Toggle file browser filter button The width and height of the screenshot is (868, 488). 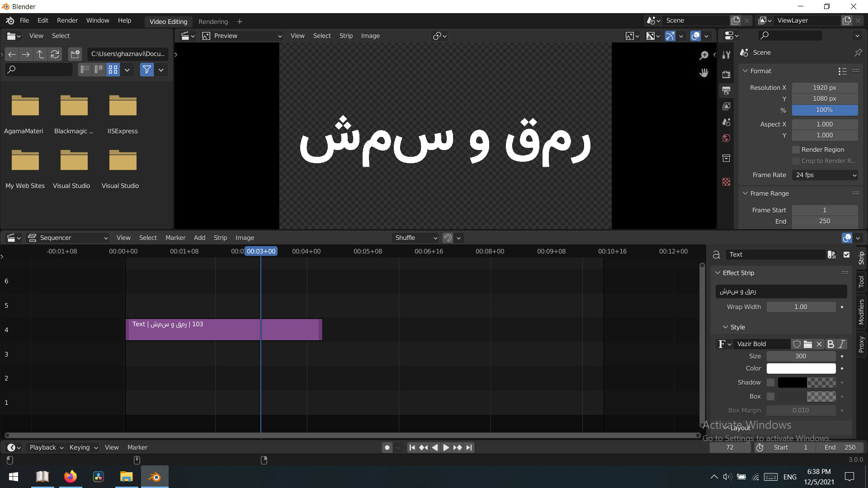click(x=147, y=70)
